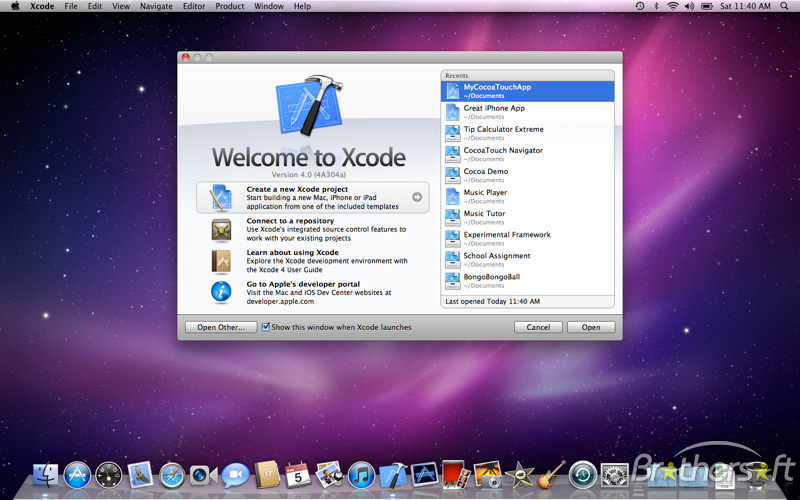This screenshot has height=500, width=800.
Task: Select Tip Calculator Extreme in Recents
Action: (x=503, y=133)
